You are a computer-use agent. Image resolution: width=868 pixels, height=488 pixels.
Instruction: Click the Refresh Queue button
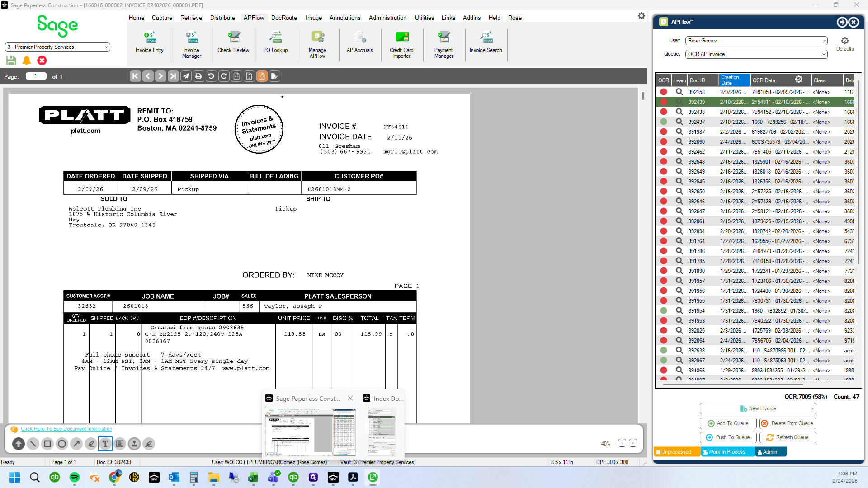pyautogui.click(x=788, y=437)
